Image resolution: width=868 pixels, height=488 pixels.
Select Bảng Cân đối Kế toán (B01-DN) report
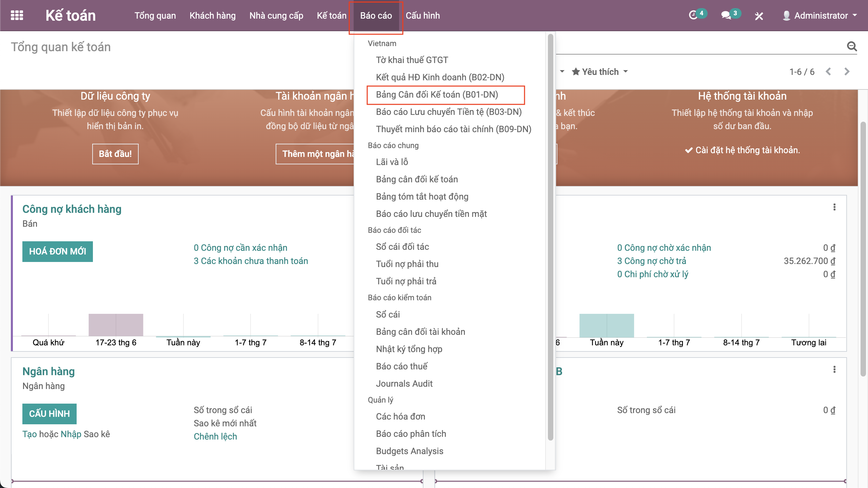[437, 95]
